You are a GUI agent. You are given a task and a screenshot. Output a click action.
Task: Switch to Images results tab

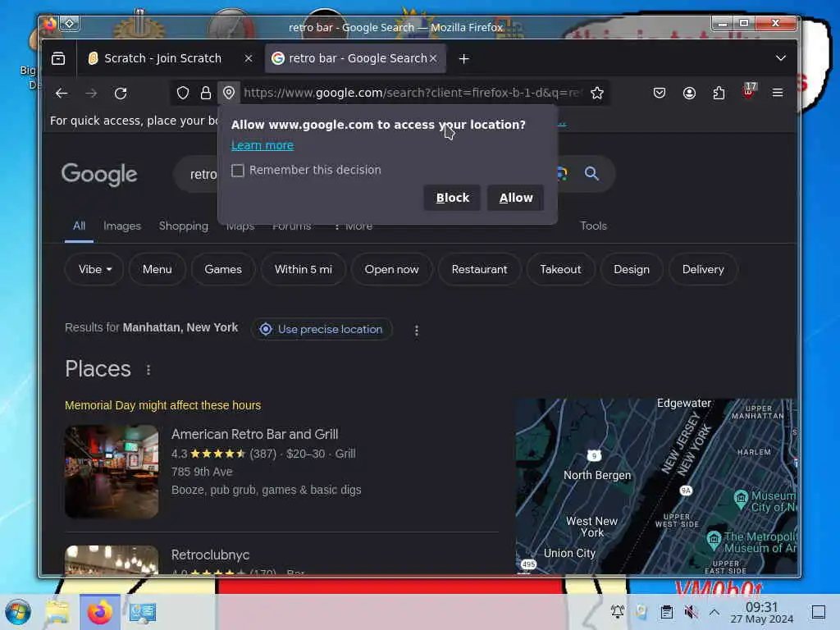tap(122, 226)
